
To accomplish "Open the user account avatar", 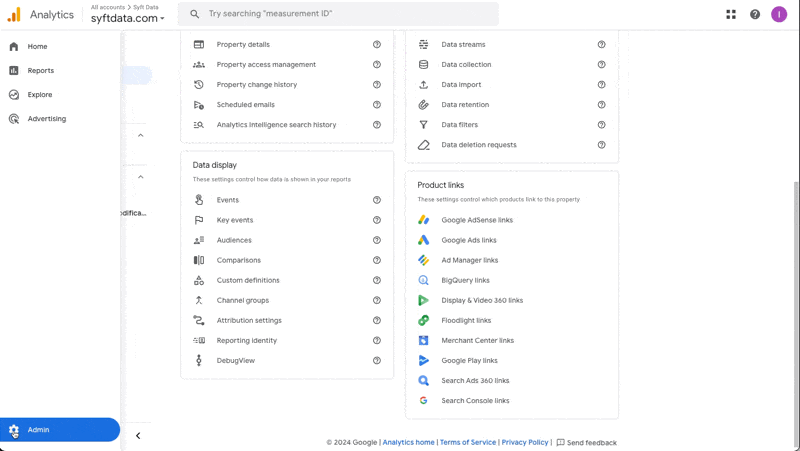I will [779, 14].
